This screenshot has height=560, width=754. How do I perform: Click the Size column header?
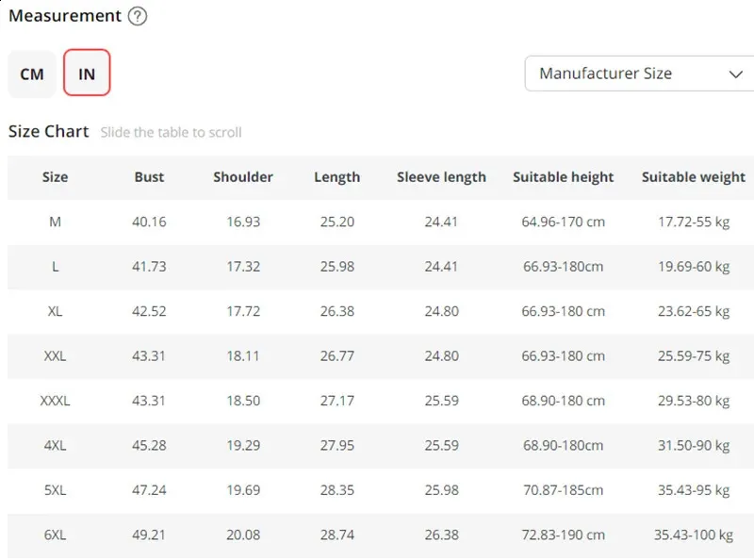(56, 177)
